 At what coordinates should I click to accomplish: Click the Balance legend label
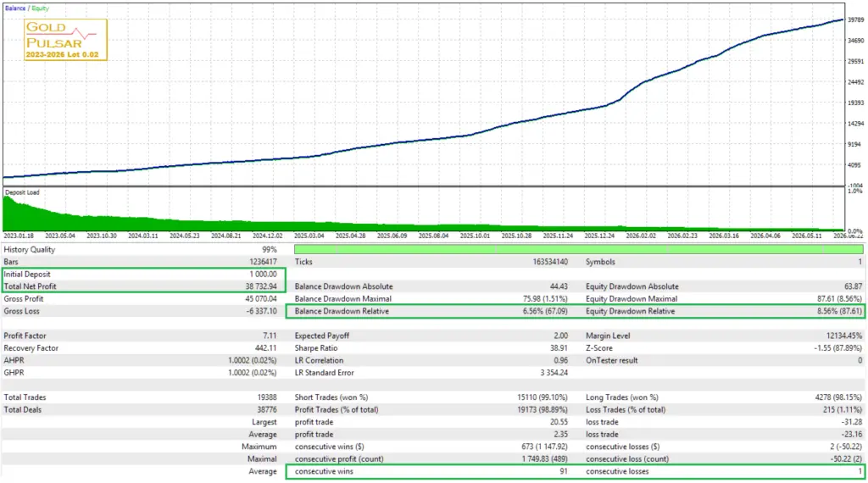pyautogui.click(x=15, y=8)
